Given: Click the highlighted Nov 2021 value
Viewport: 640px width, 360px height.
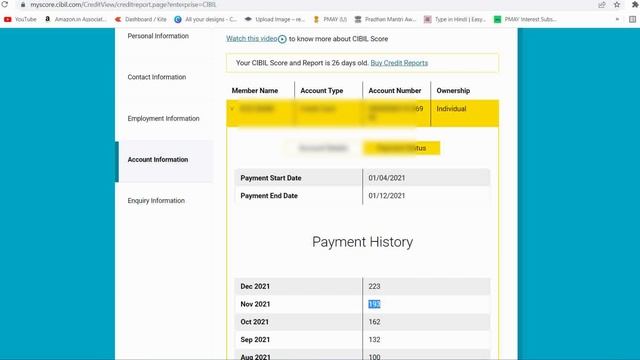Looking at the screenshot, I should tap(374, 304).
